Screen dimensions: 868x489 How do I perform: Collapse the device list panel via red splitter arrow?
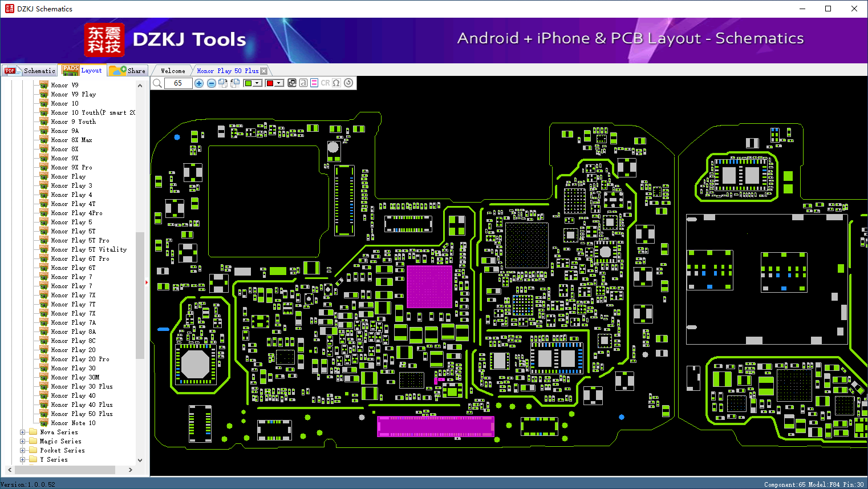pyautogui.click(x=147, y=282)
